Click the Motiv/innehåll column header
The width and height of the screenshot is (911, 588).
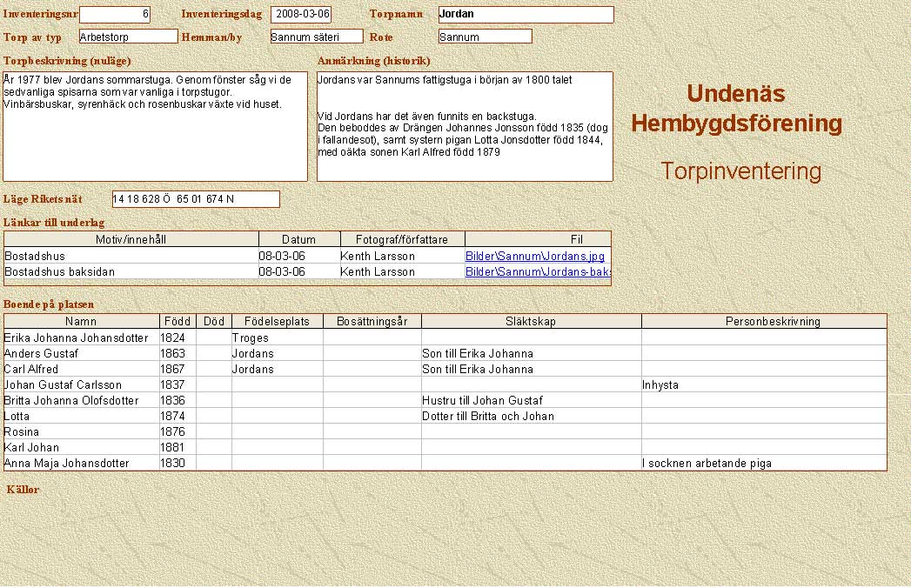[131, 239]
